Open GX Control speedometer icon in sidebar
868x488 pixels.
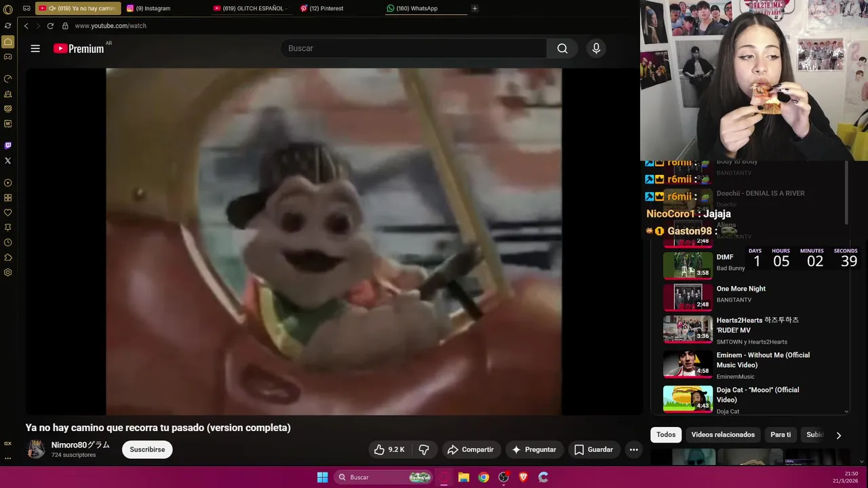[x=7, y=79]
